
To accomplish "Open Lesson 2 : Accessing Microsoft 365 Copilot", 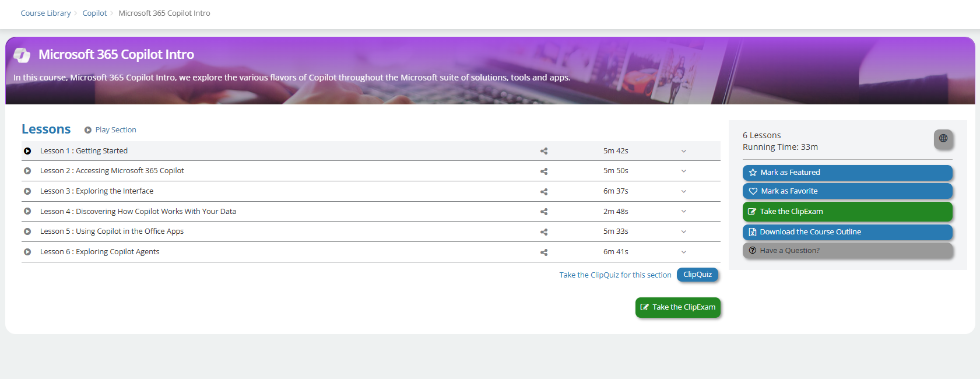I will pyautogui.click(x=112, y=171).
